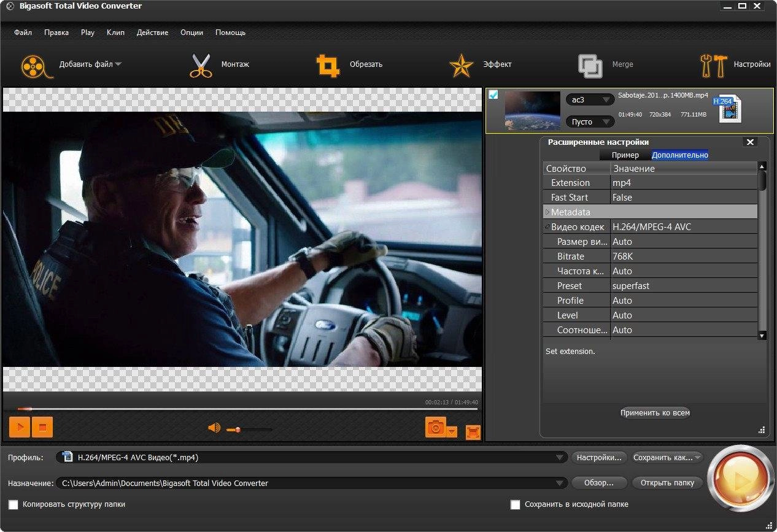Click the Значение column header

(x=684, y=168)
